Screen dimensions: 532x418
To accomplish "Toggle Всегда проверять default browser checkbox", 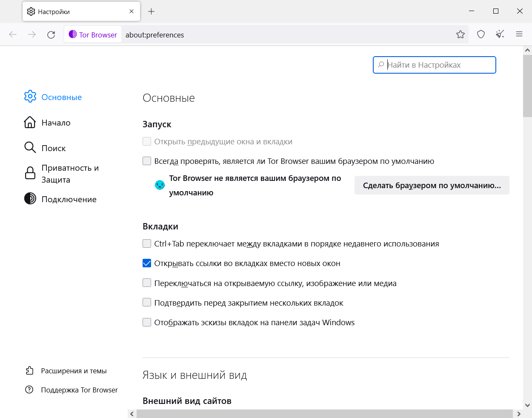I will coord(147,161).
